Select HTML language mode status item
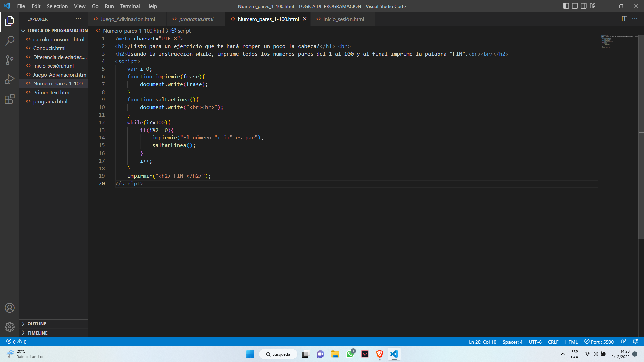 click(571, 342)
